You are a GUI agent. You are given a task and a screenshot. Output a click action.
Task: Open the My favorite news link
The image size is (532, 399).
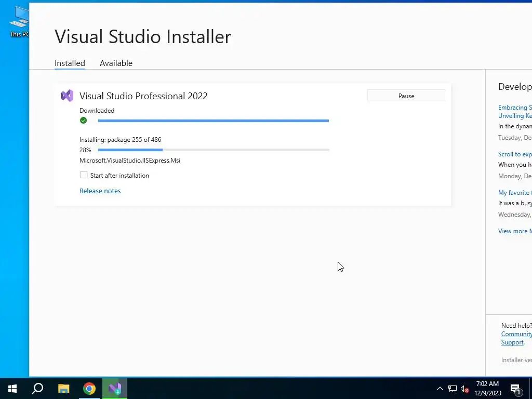515,192
